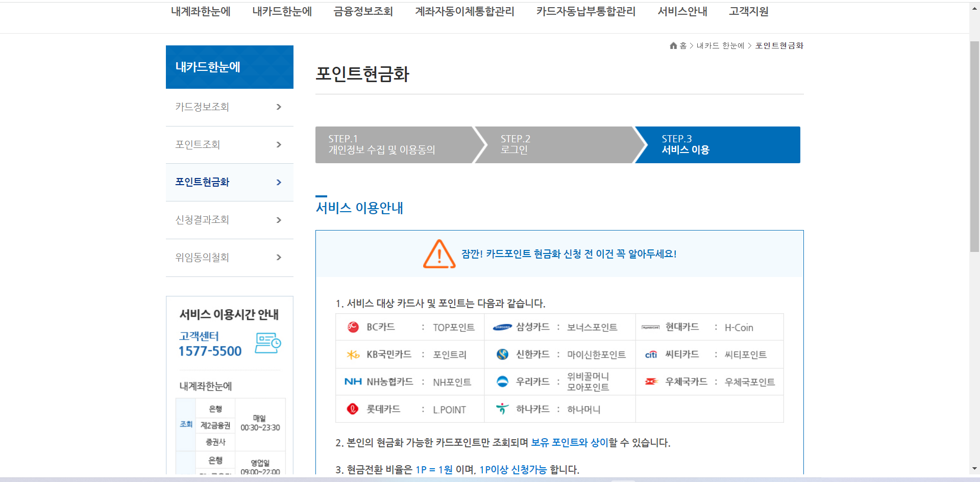
Task: Click 홈 breadcrumb text
Action: coord(683,45)
